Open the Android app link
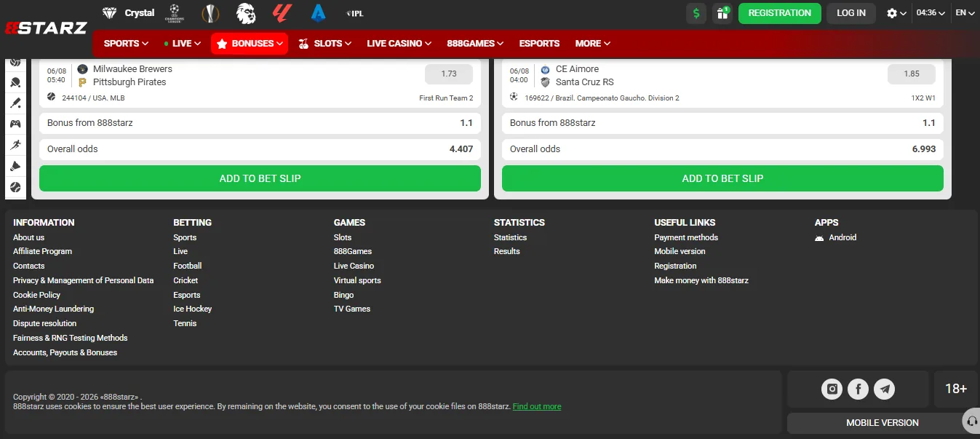Viewport: 980px width, 439px height. click(842, 237)
